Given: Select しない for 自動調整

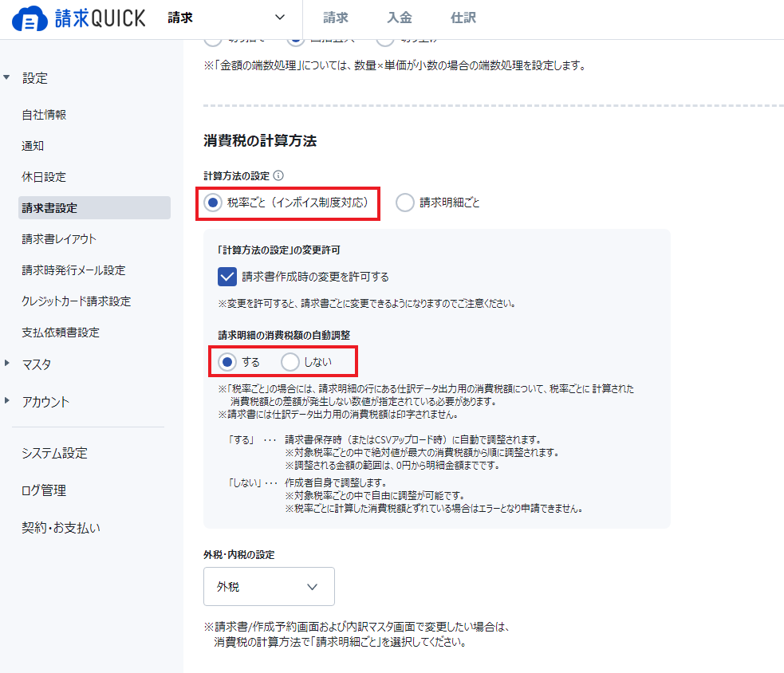Looking at the screenshot, I should (x=290, y=361).
